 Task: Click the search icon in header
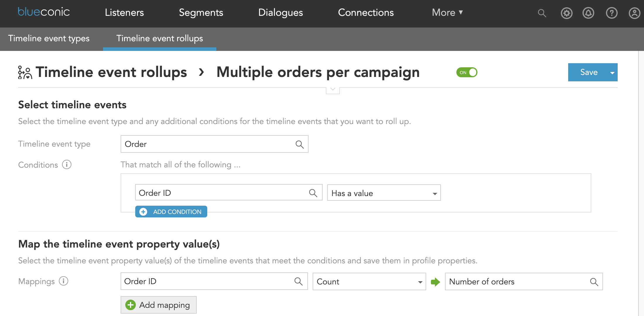pos(542,12)
